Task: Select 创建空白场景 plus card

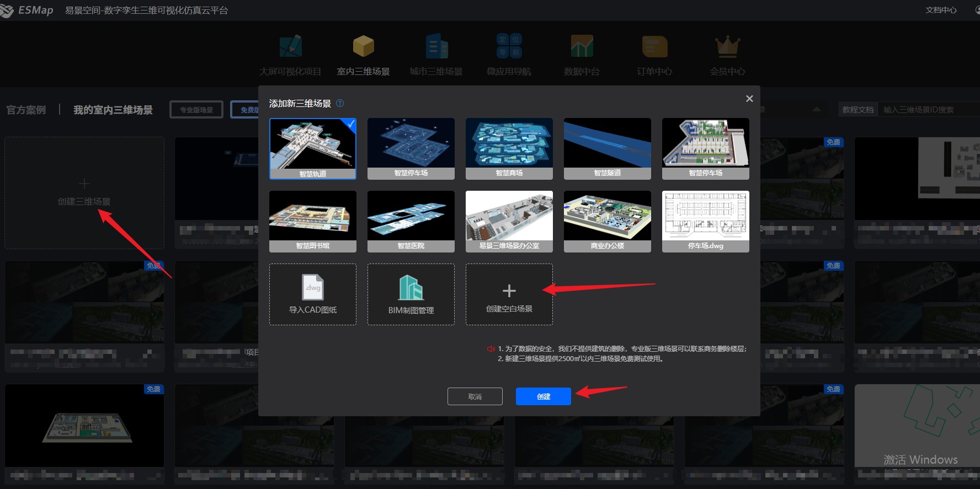Action: click(x=509, y=294)
